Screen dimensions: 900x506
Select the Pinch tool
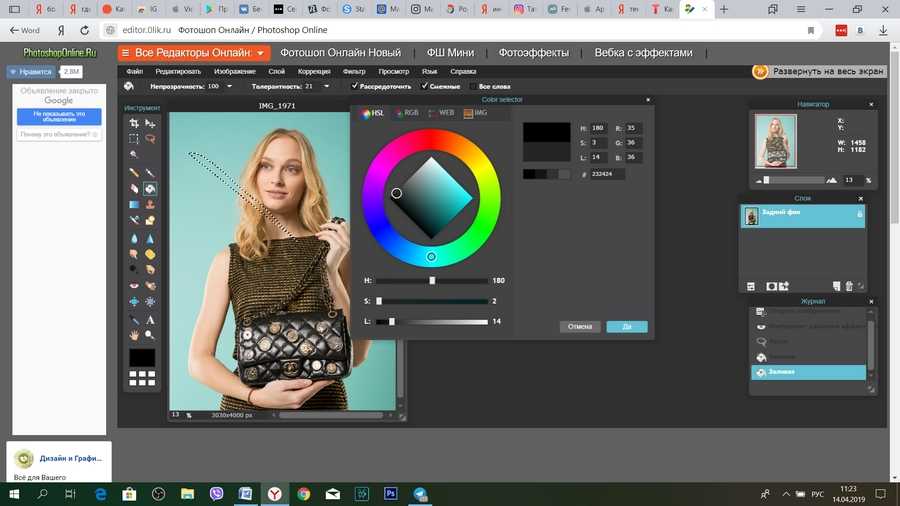tap(150, 301)
